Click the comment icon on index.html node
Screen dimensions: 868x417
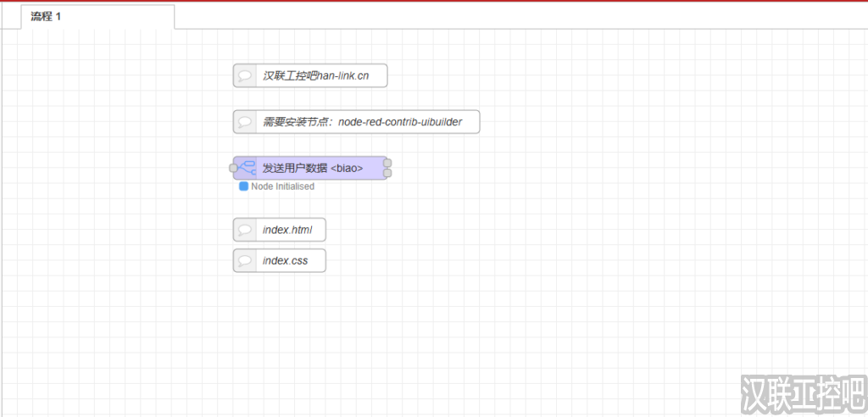[x=245, y=230]
